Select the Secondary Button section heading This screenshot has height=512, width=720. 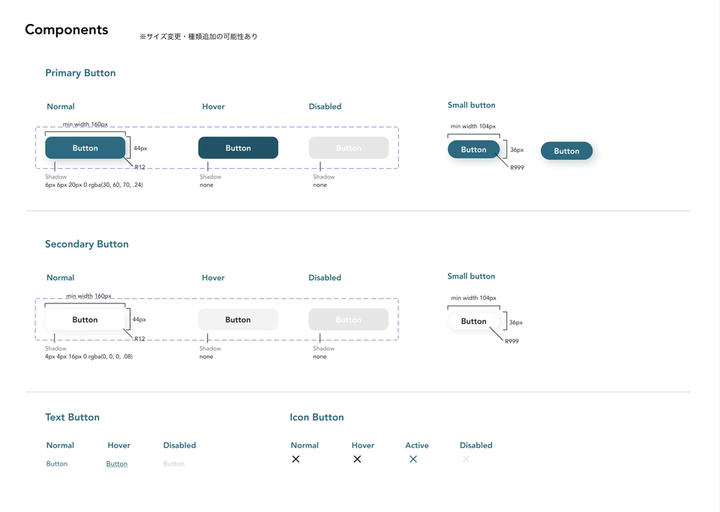[87, 244]
